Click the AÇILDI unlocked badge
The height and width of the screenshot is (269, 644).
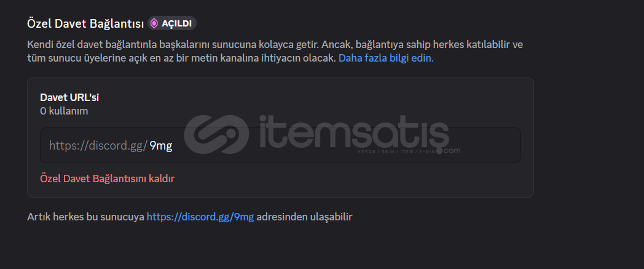pos(172,23)
